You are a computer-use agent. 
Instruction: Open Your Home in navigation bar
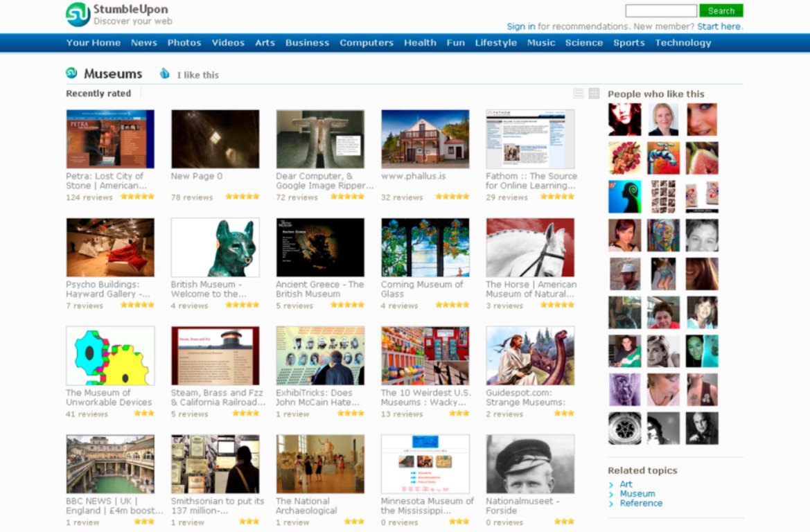(94, 43)
